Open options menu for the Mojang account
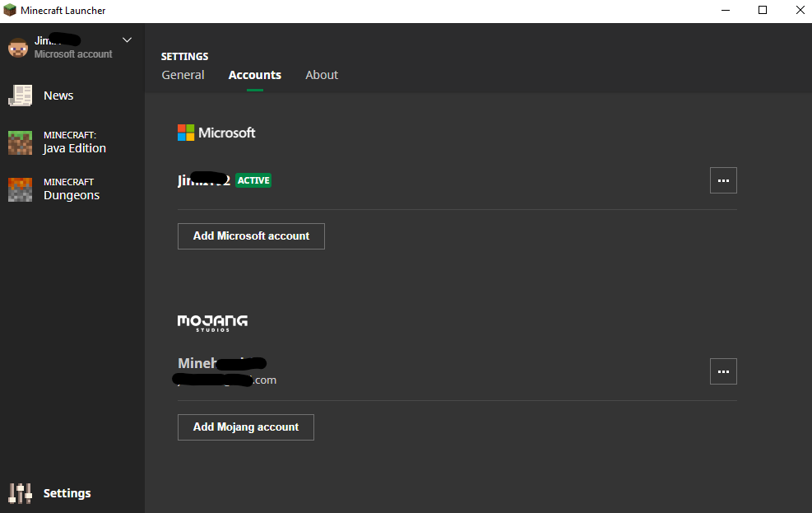Image resolution: width=812 pixels, height=513 pixels. tap(723, 371)
